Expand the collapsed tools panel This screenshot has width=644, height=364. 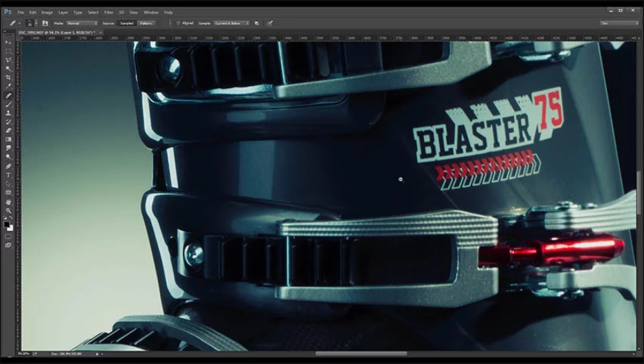tap(5, 31)
